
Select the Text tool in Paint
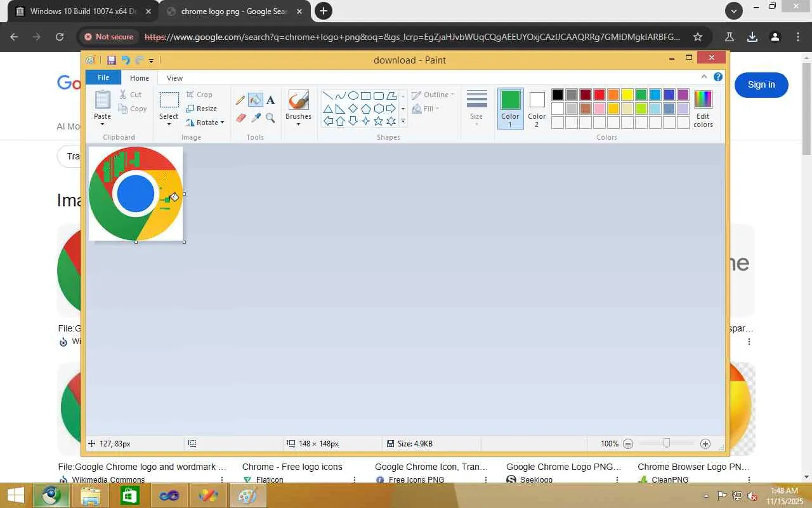[x=271, y=100]
